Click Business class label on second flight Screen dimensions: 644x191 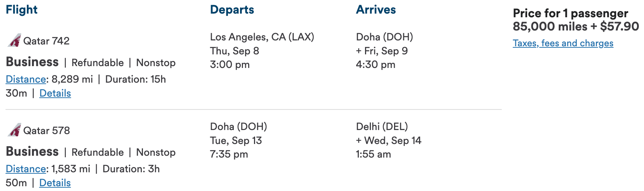pyautogui.click(x=32, y=152)
